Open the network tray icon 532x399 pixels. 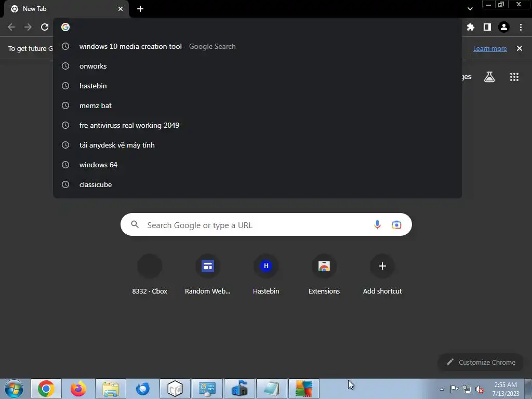[x=467, y=389]
